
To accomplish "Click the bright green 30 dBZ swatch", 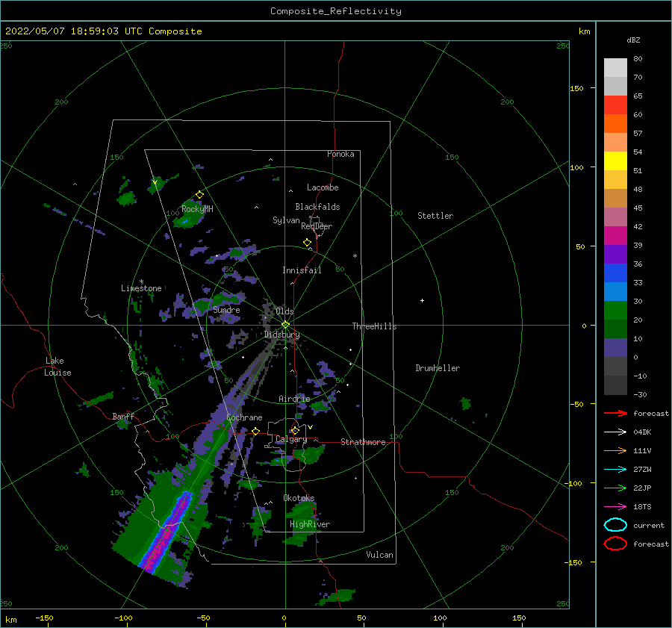I will [615, 311].
